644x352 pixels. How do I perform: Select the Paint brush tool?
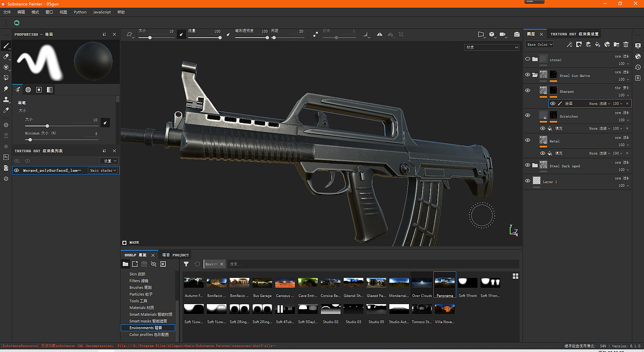click(x=6, y=46)
